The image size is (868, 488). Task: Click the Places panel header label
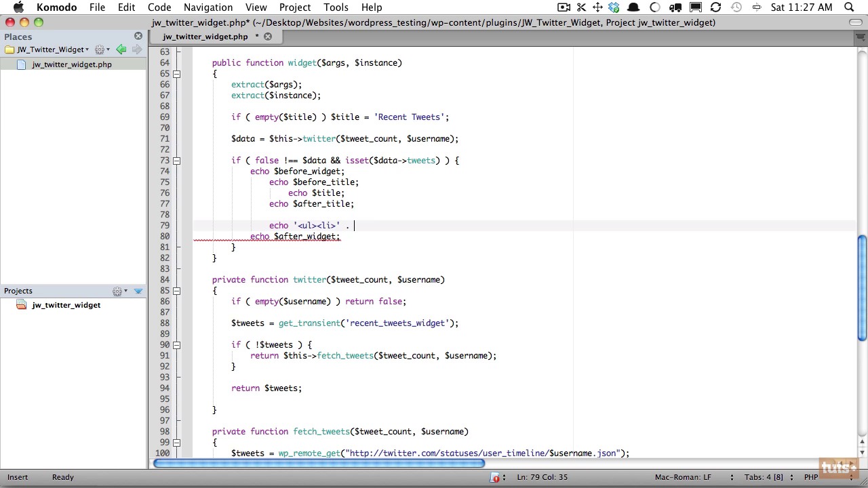18,37
